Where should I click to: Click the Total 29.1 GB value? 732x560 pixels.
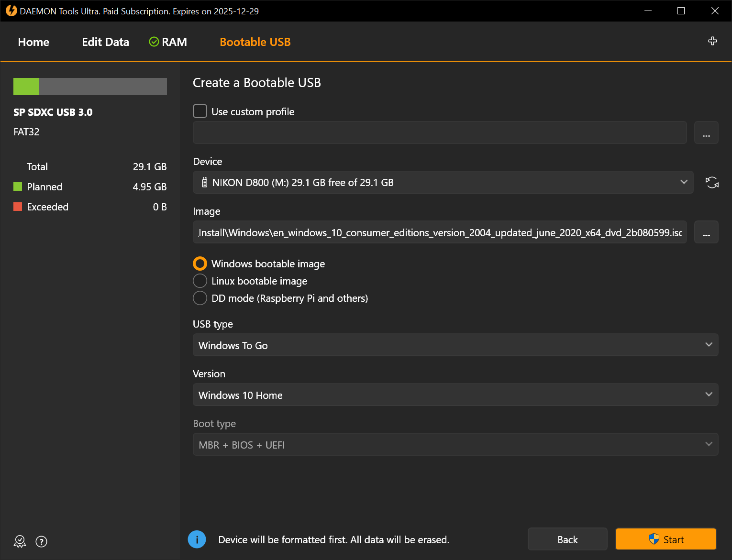click(x=150, y=167)
